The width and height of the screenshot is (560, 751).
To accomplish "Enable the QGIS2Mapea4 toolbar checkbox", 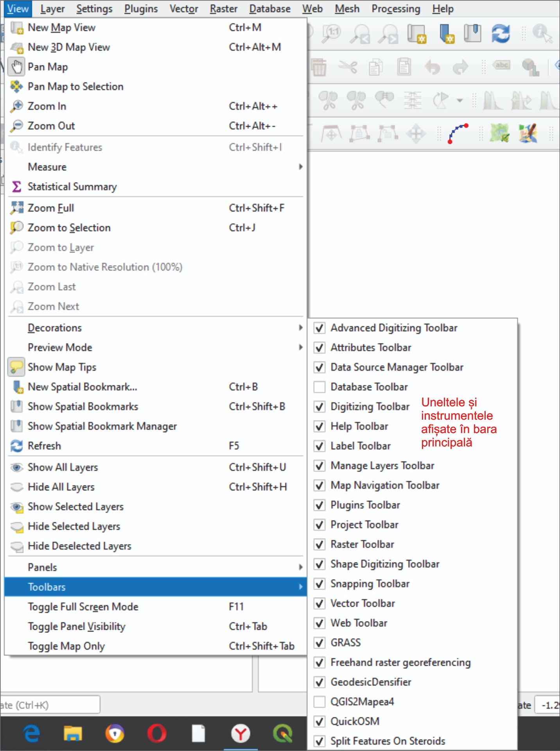I will 320,702.
